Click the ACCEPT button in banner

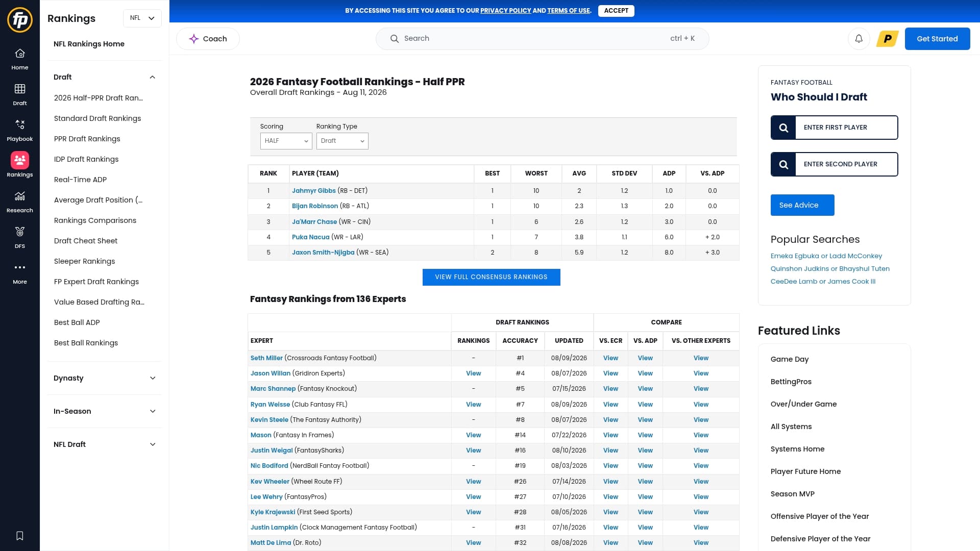[x=616, y=11]
